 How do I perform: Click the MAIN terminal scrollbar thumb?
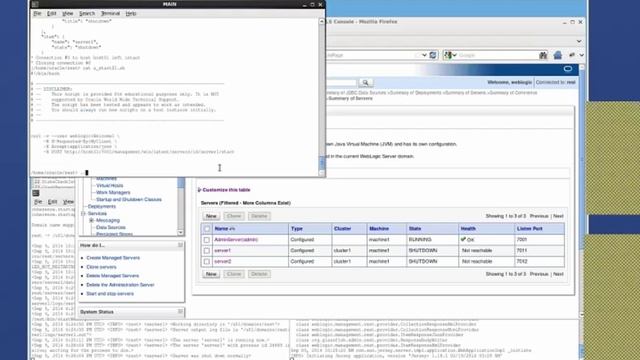(322, 162)
